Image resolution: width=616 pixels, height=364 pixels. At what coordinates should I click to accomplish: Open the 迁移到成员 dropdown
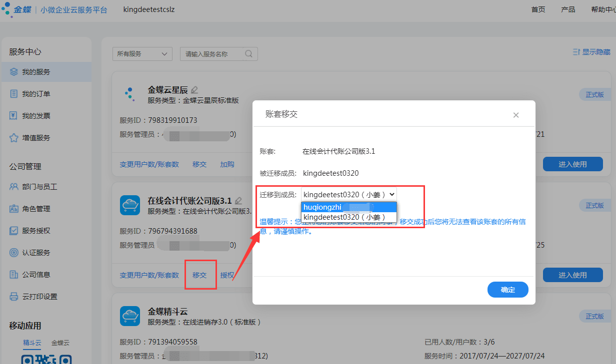click(349, 194)
